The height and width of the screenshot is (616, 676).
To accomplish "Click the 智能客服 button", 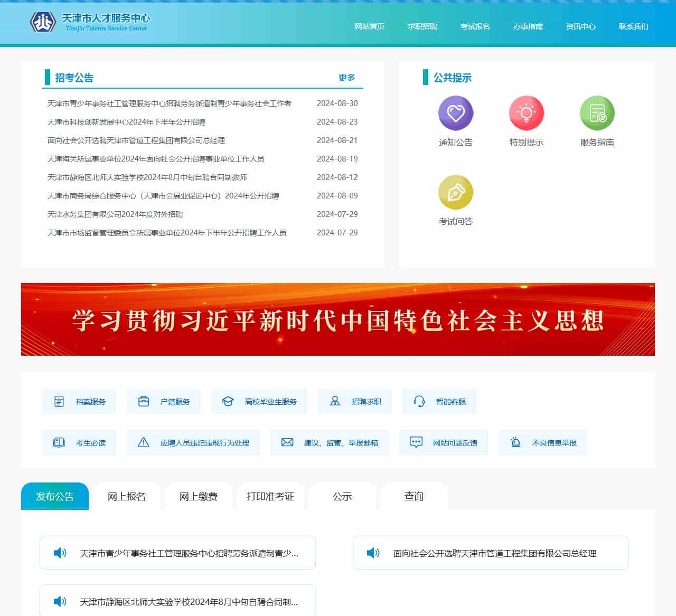I will pos(439,401).
